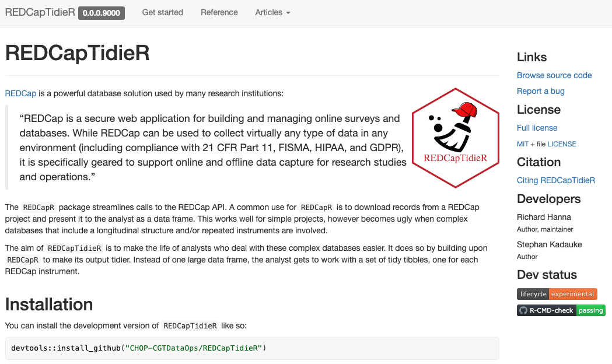Click the Dev status sidebar heading
The height and width of the screenshot is (364, 612).
(547, 275)
